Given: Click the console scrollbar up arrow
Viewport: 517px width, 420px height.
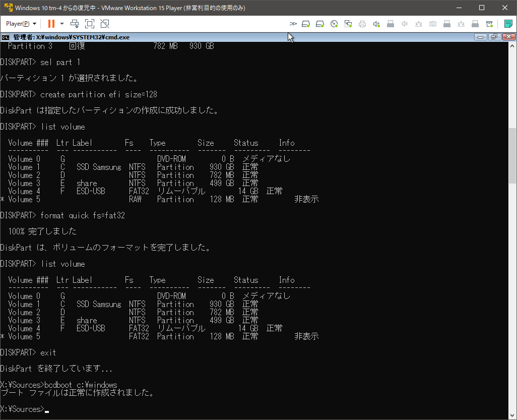Looking at the screenshot, I should 512,46.
